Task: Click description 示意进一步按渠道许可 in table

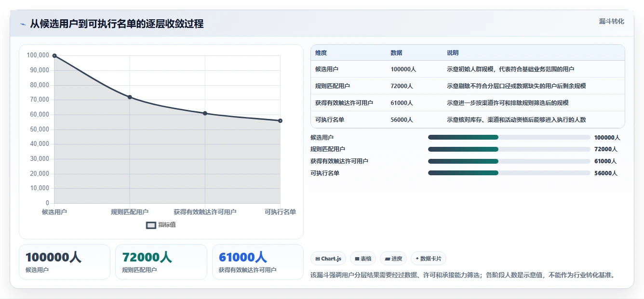Action: (508, 103)
